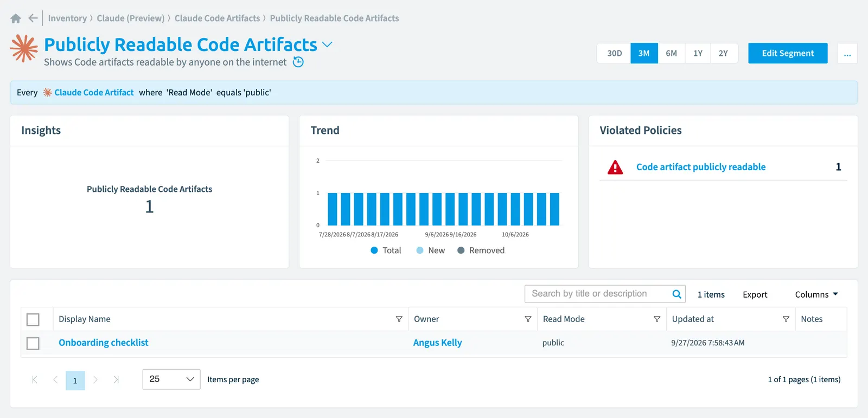
Task: Click the Export button
Action: point(755,294)
